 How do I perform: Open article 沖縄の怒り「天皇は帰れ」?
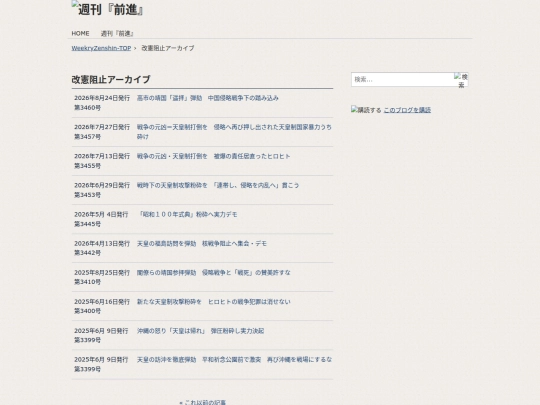(x=200, y=331)
